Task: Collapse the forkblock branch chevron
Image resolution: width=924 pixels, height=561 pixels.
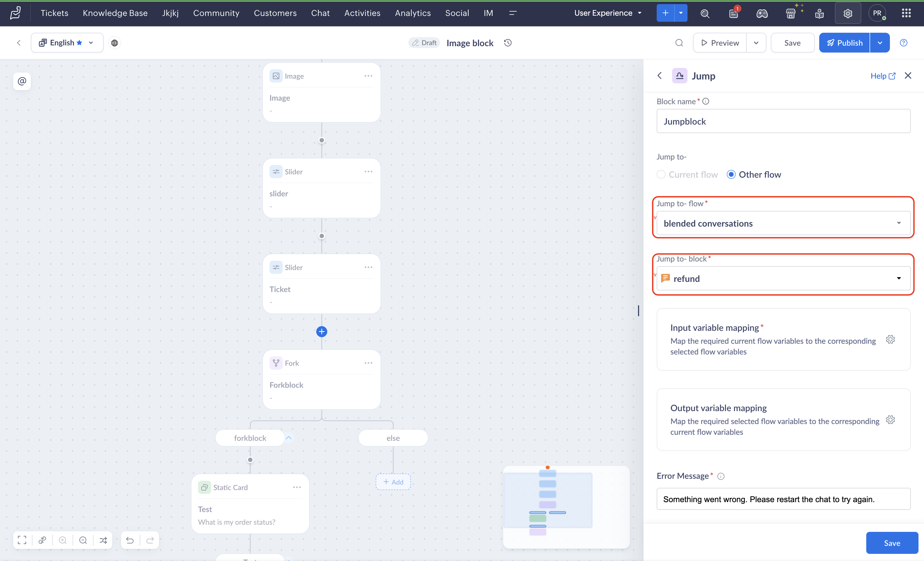Action: coord(289,438)
